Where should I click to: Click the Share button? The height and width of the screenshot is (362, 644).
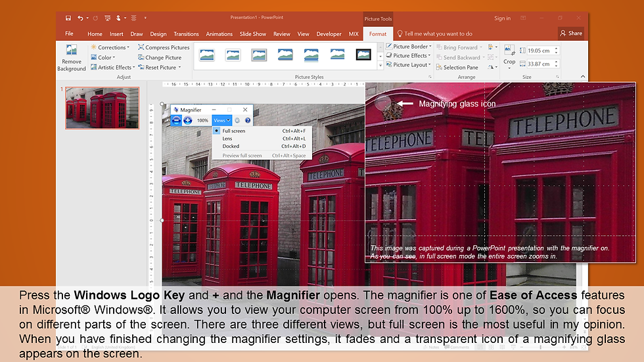(571, 34)
